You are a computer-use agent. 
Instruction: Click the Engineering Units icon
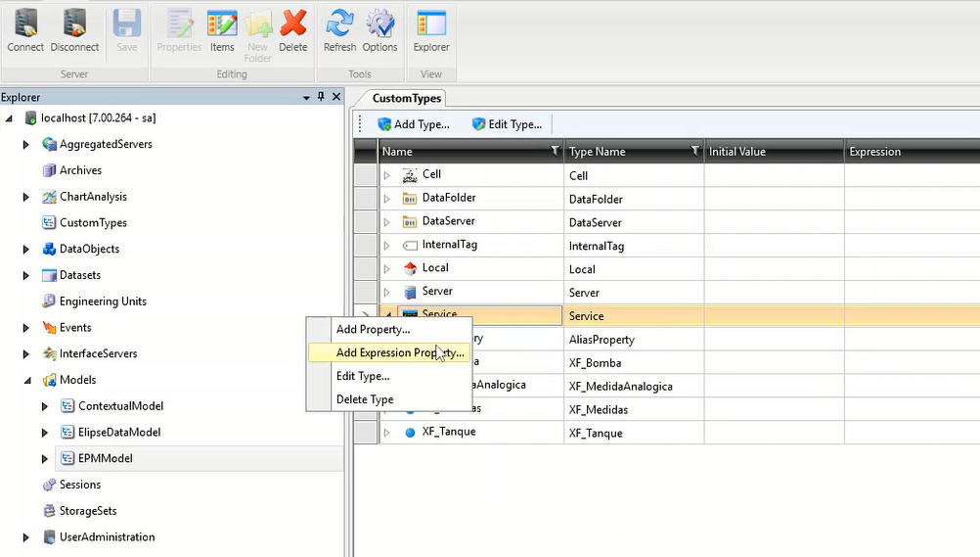49,302
